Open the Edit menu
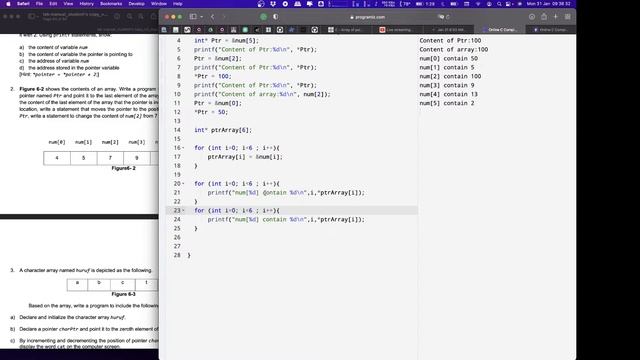The height and width of the screenshot is (360, 640). coord(53,4)
